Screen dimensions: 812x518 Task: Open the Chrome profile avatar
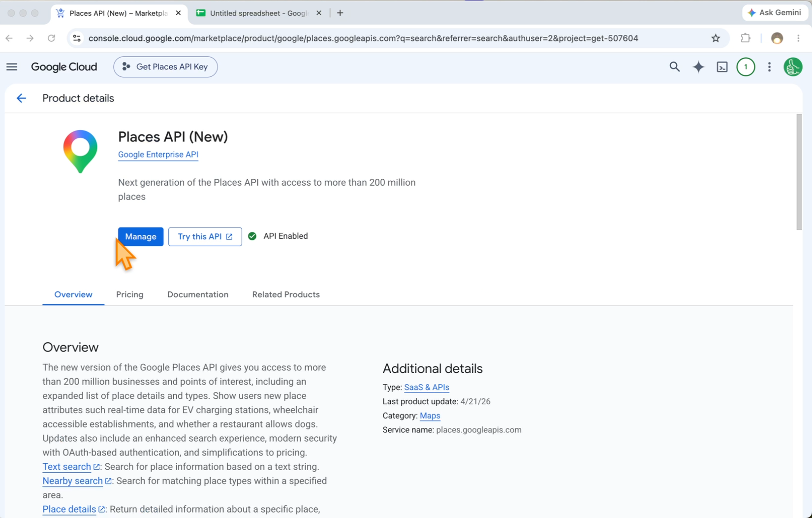click(777, 38)
